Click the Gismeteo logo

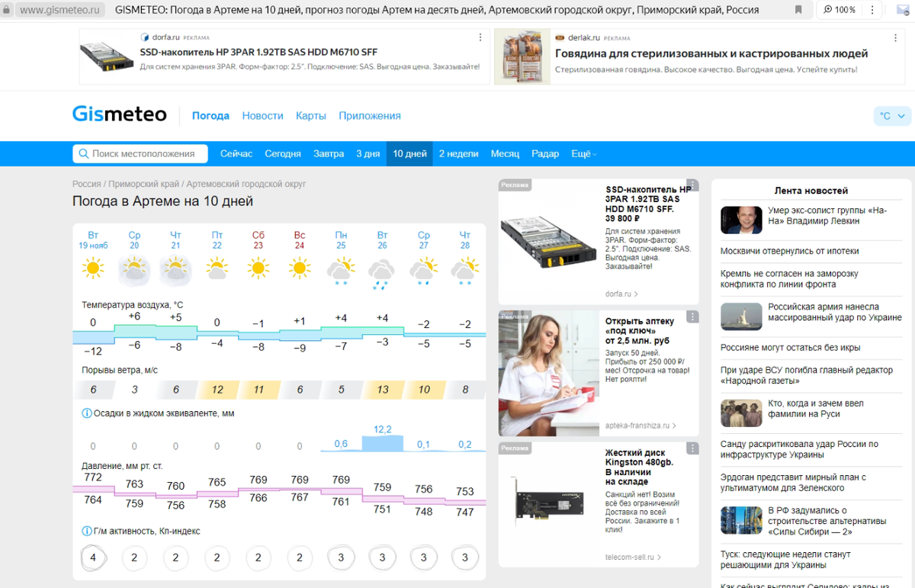tap(120, 114)
